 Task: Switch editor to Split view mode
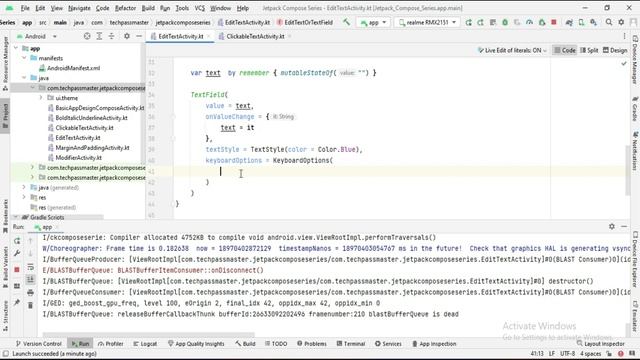click(x=589, y=50)
